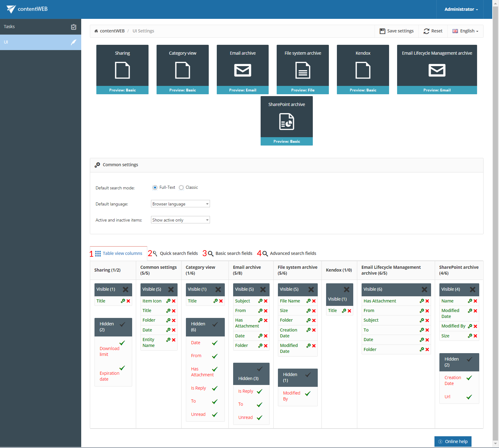The height and width of the screenshot is (448, 499).
Task: Select Classic search mode
Action: 181,188
